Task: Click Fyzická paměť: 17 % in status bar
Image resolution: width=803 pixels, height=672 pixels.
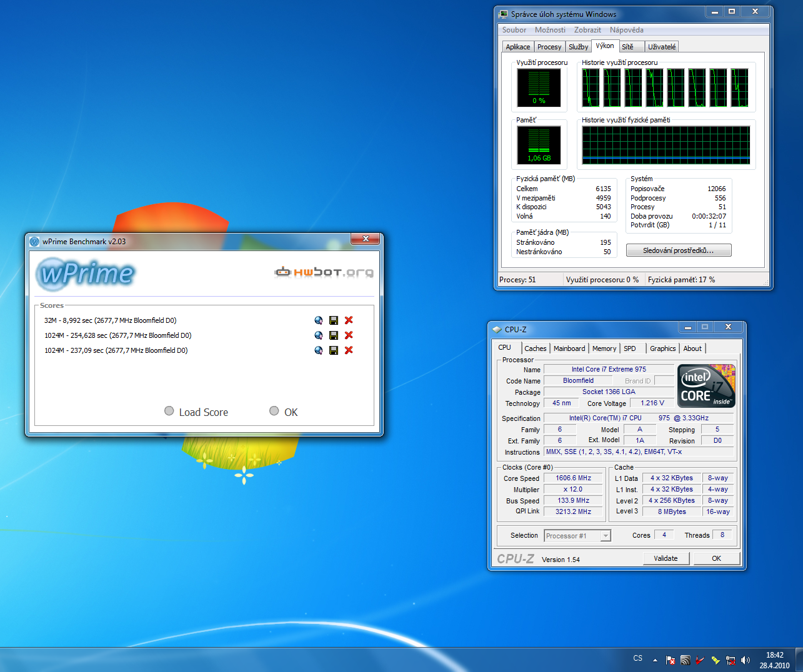Action: 681,280
